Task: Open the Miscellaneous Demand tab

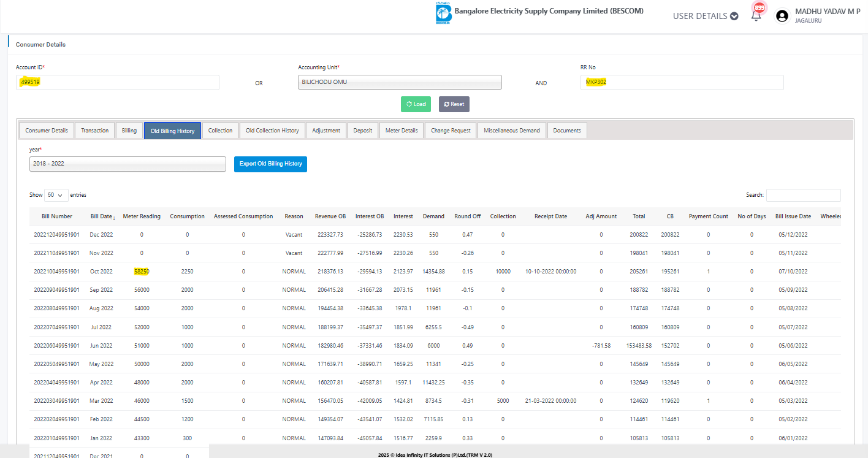Action: [x=511, y=131]
